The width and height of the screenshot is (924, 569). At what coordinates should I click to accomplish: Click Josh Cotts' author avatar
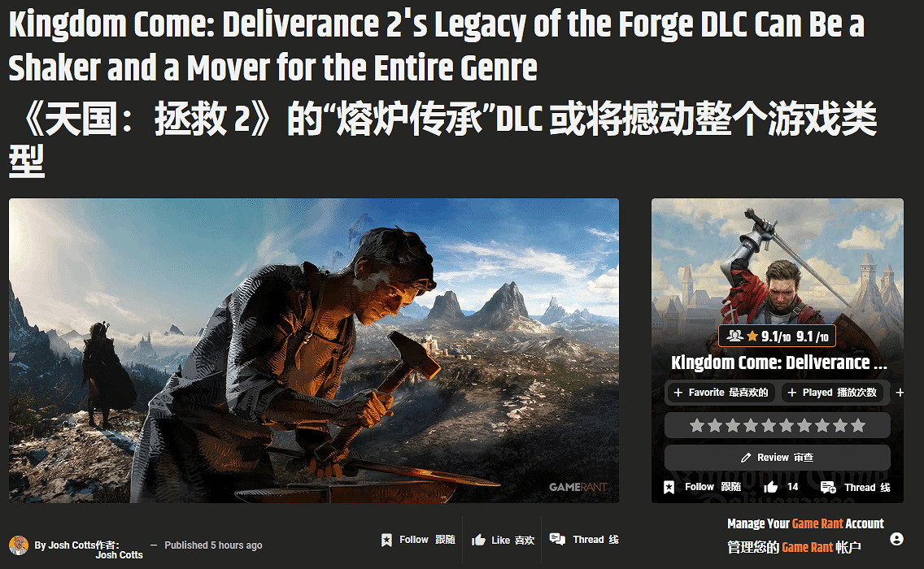coord(19,545)
